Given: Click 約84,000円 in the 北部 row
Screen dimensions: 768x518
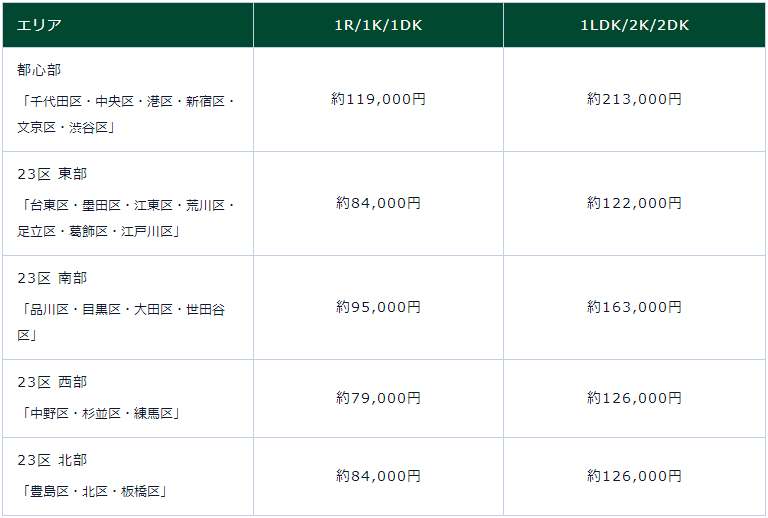Looking at the screenshot, I should (x=378, y=476).
